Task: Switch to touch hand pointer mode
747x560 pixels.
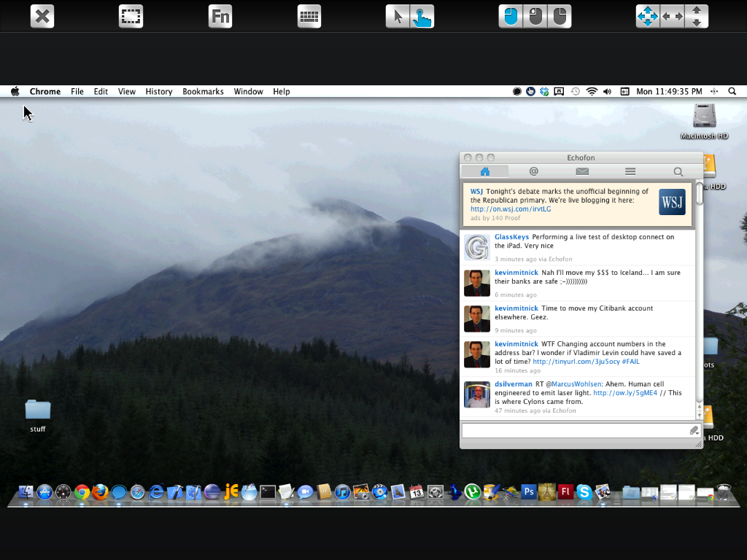Action: click(x=422, y=16)
